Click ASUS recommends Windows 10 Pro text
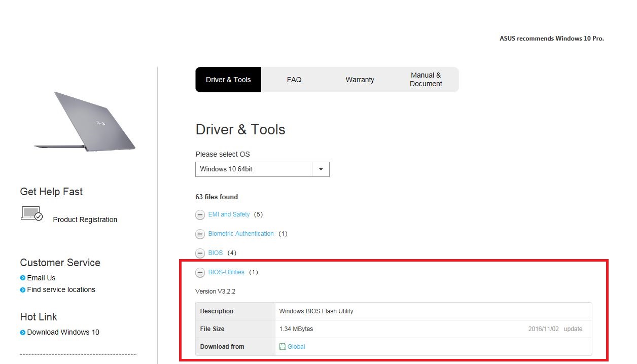637x364 pixels. tap(552, 39)
